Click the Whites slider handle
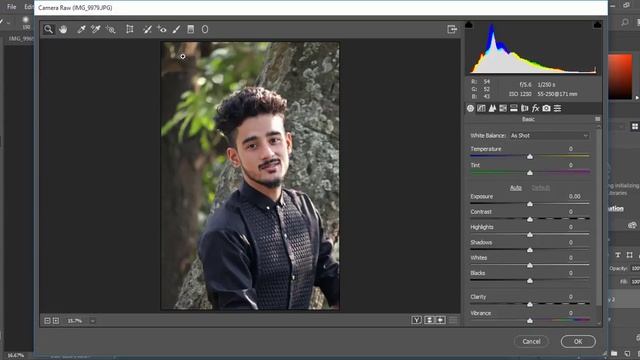The image size is (640, 360). (530, 265)
